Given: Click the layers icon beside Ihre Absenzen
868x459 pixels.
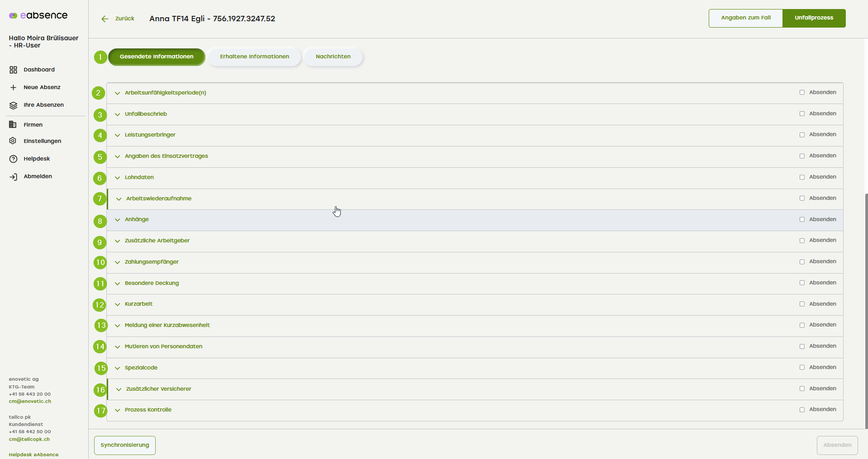Looking at the screenshot, I should click(13, 105).
